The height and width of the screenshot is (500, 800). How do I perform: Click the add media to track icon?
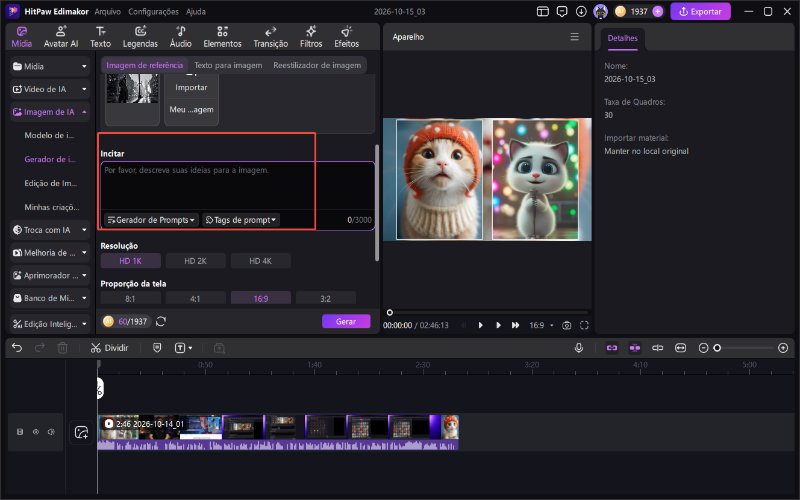point(81,432)
